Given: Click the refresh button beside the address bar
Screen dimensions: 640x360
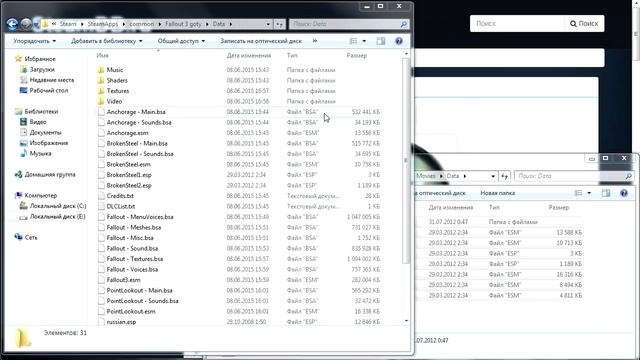Looking at the screenshot, I should (279, 24).
